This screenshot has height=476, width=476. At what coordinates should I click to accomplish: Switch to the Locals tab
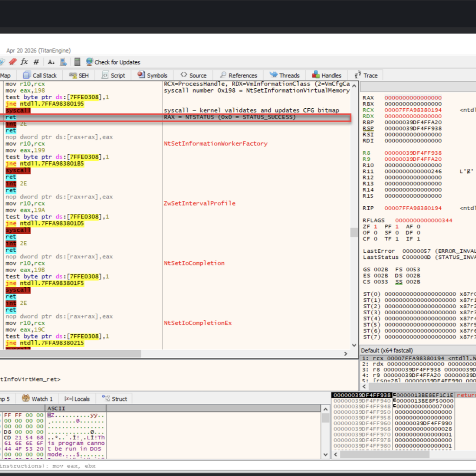pyautogui.click(x=77, y=398)
